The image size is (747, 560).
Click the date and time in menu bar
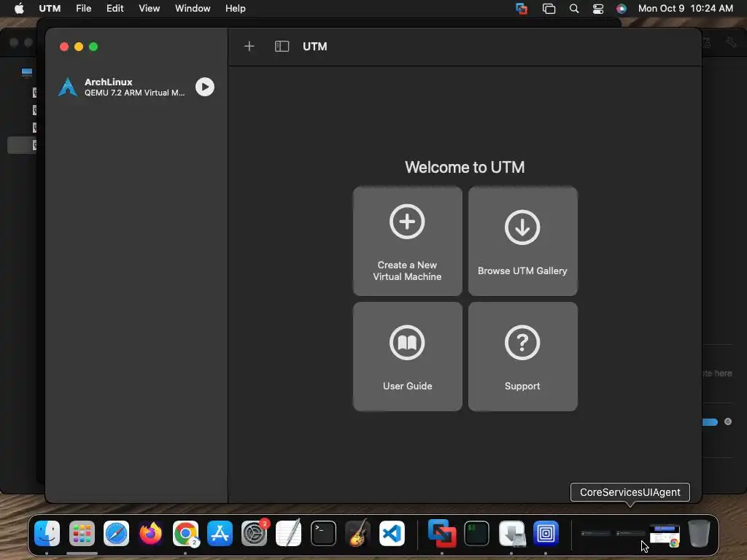tap(685, 8)
